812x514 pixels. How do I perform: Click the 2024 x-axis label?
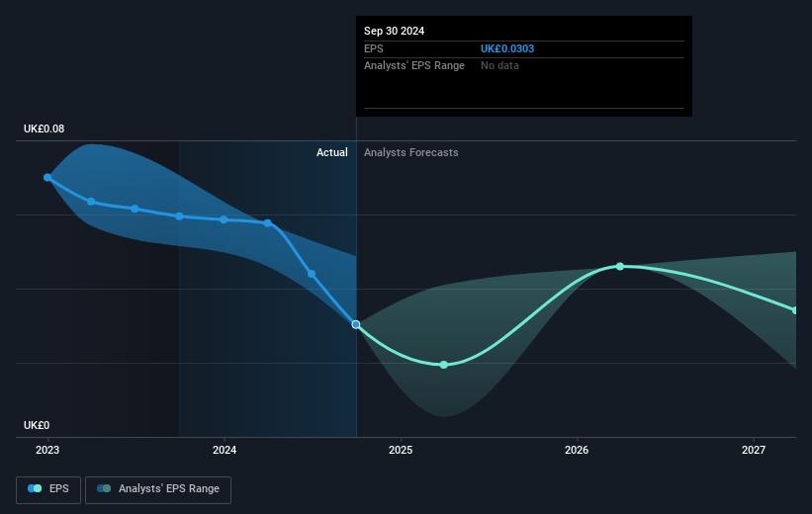tap(225, 451)
